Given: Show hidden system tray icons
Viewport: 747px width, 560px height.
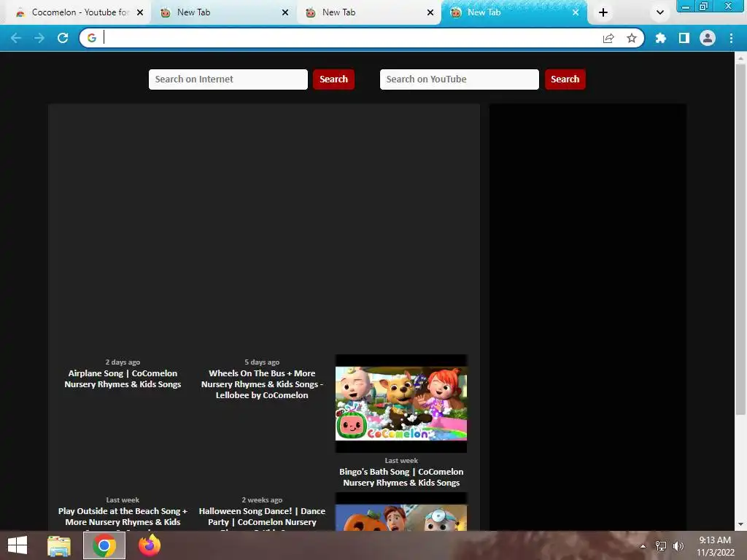Looking at the screenshot, I should (x=643, y=546).
